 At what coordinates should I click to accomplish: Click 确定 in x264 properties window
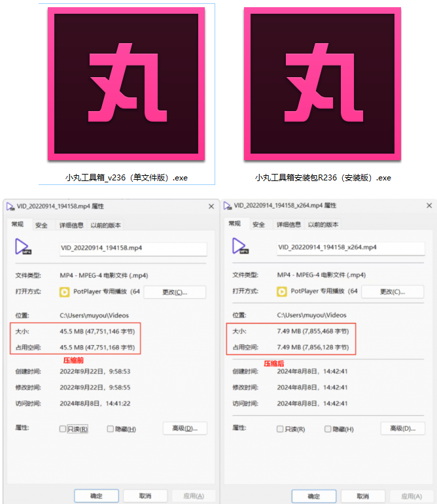tap(314, 496)
